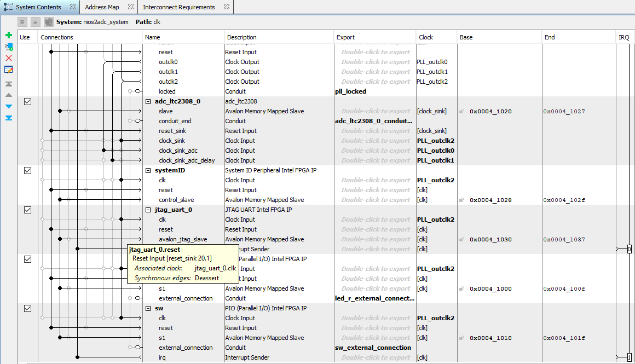Viewport: 635px width, 364px height.
Task: Toggle Use checkbox for the led_r PIO component
Action: 27,259
